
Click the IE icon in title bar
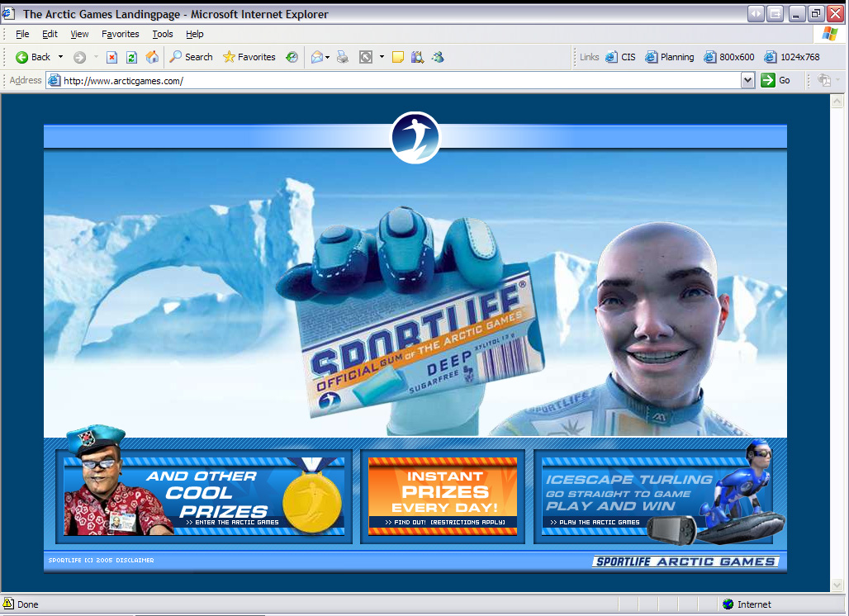7,13
